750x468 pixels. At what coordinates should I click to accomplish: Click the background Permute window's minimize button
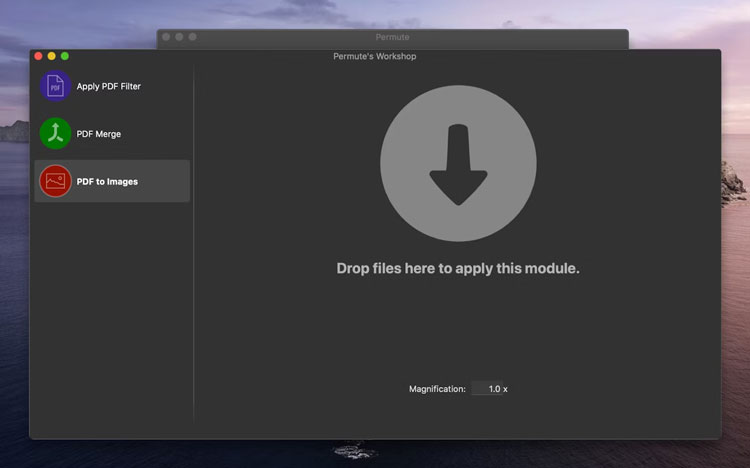(179, 37)
